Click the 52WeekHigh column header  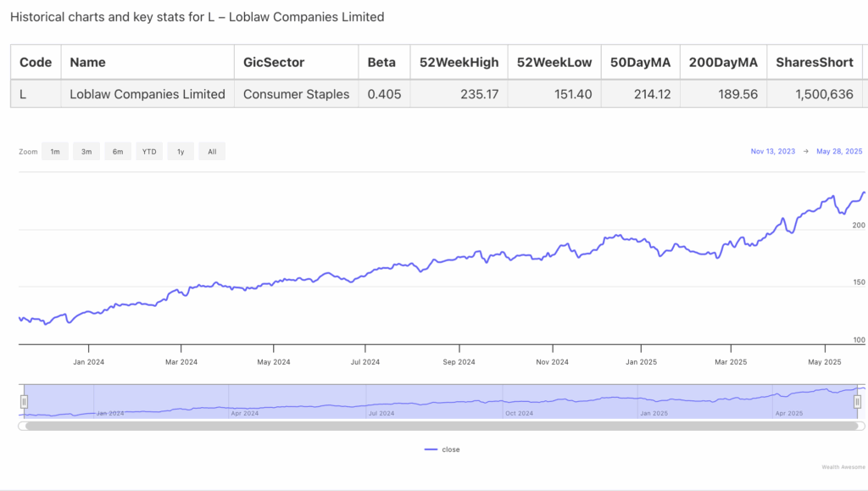pyautogui.click(x=459, y=62)
